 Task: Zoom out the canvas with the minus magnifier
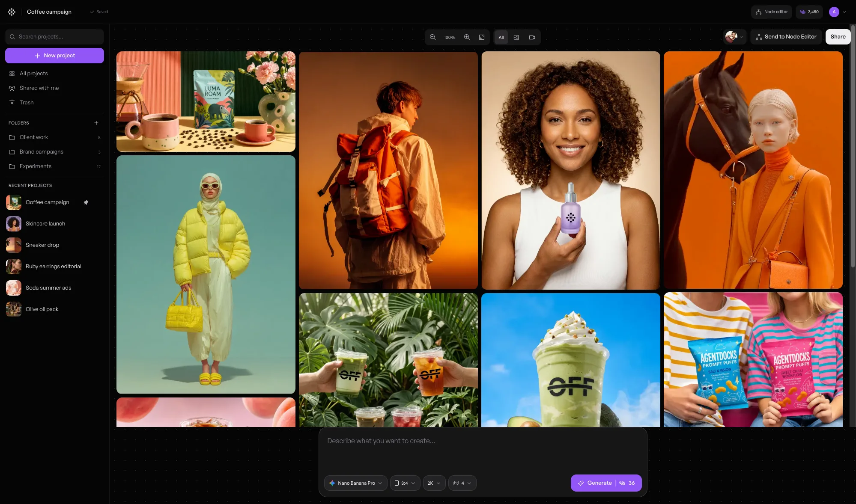[433, 37]
